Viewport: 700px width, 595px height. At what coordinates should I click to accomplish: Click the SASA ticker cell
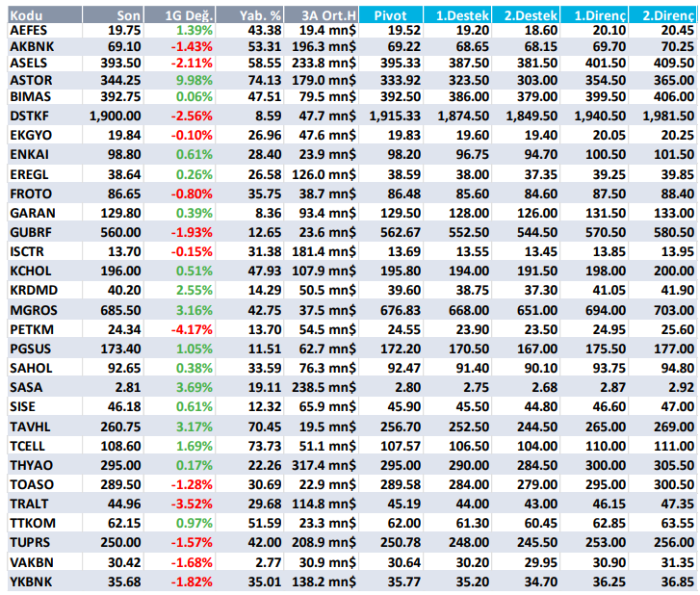(x=26, y=387)
